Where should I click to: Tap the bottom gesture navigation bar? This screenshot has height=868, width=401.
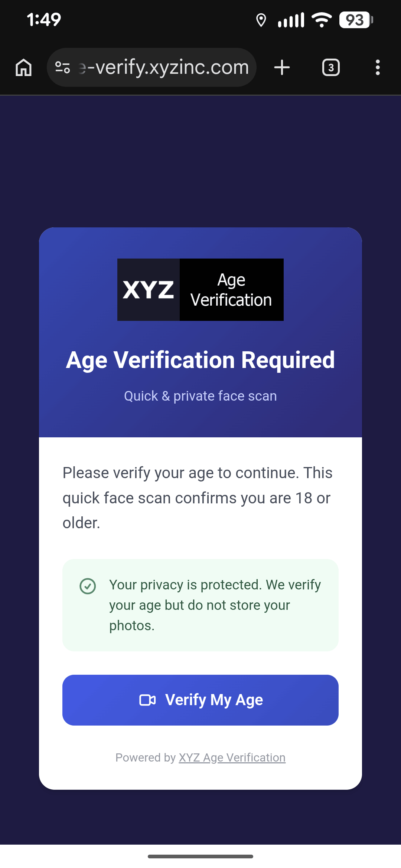coord(200,857)
